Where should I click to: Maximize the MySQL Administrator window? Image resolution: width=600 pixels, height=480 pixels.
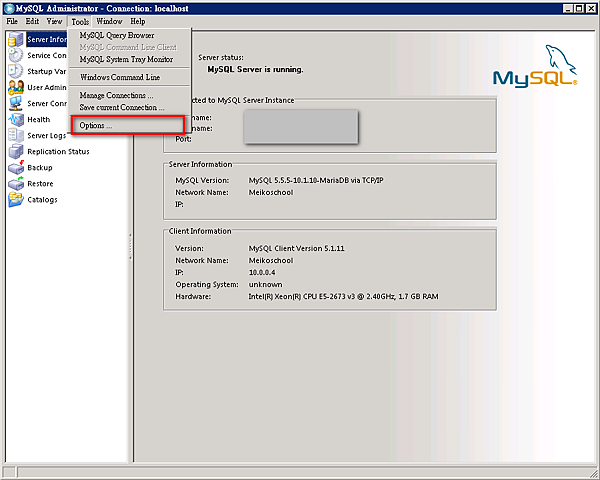pos(579,8)
